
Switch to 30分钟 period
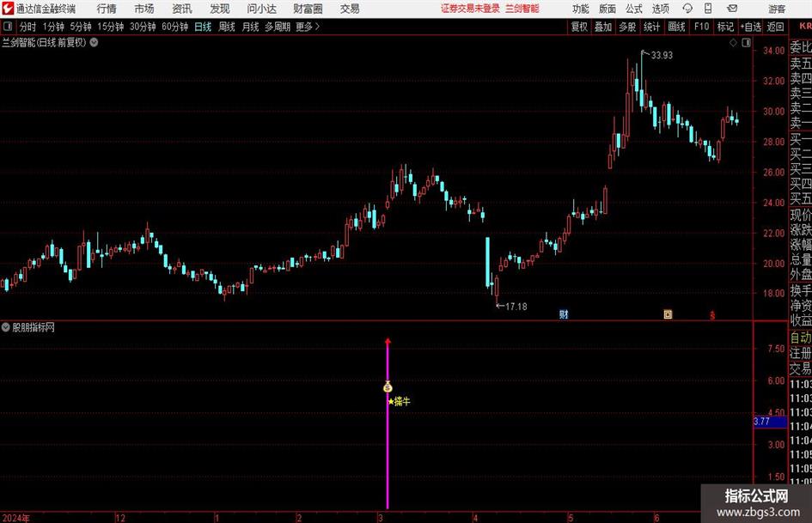(143, 27)
